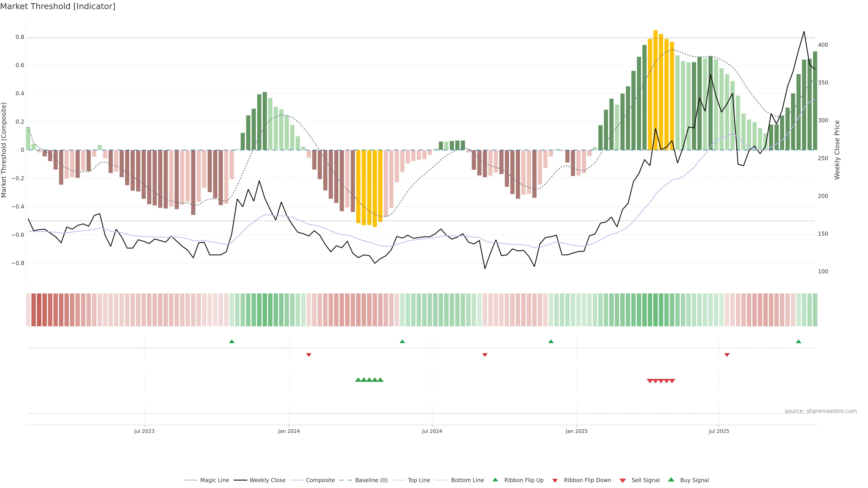Click the Ribbon Flip Down legend marker

555,480
